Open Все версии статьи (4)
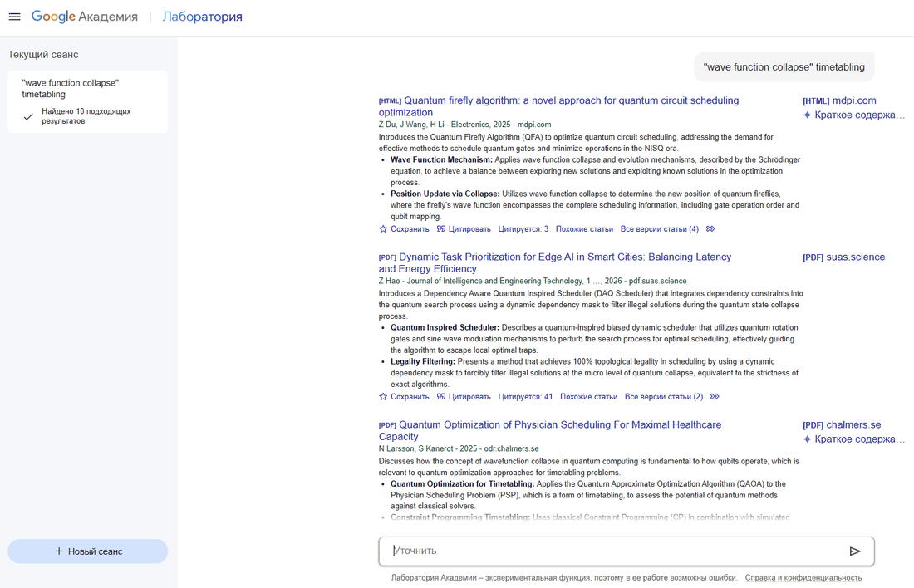Image resolution: width=914 pixels, height=588 pixels. (659, 229)
